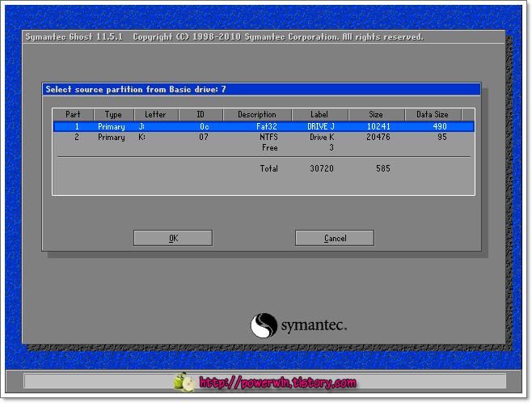The width and height of the screenshot is (532, 403).
Task: Click the Size column header
Action: 376,114
